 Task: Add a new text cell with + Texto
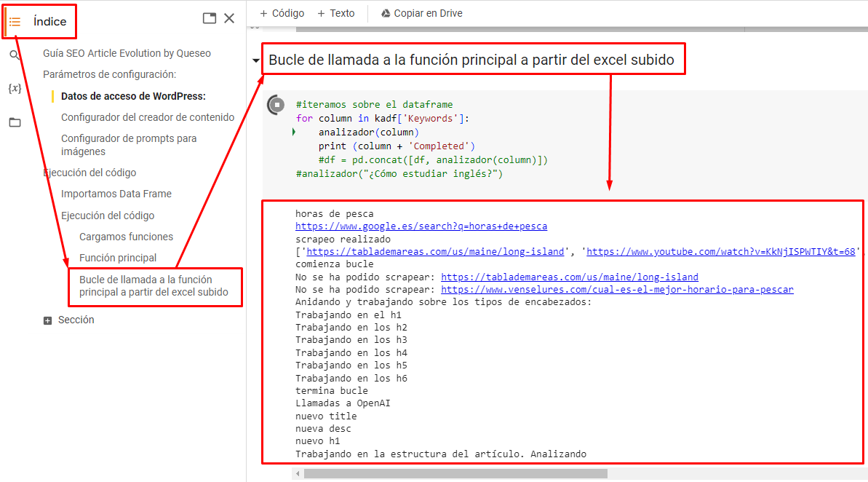coord(336,13)
